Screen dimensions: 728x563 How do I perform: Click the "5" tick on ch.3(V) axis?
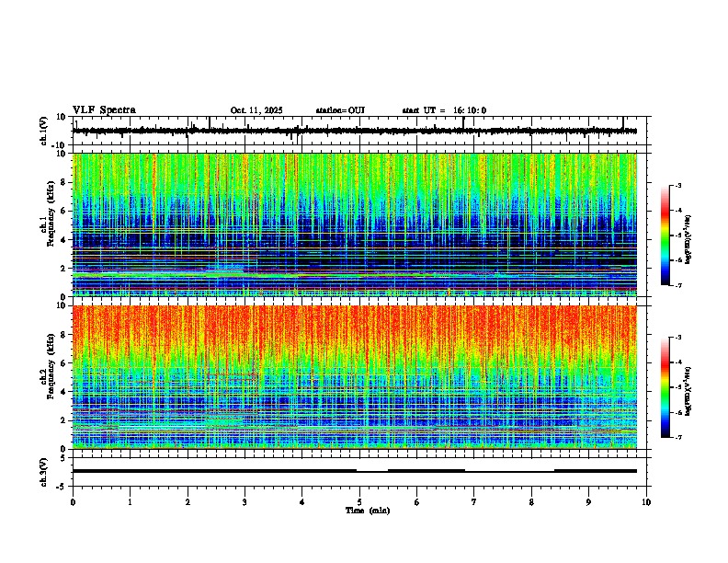point(63,458)
